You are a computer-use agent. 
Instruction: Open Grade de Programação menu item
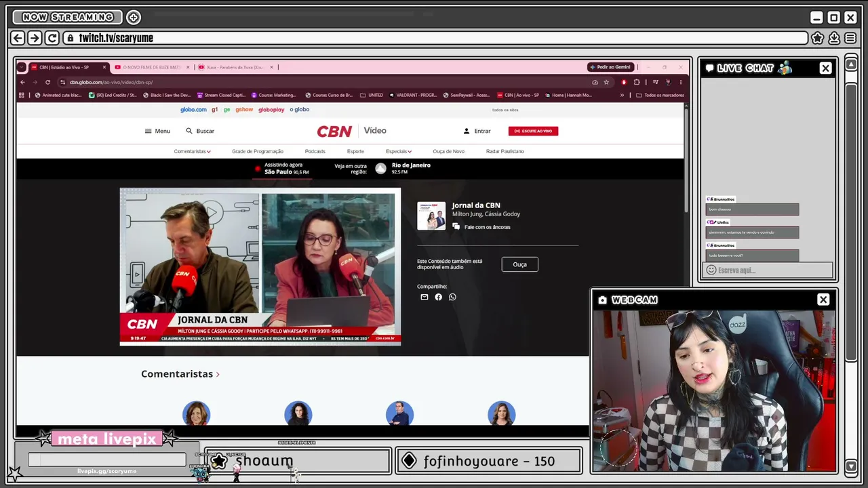click(x=258, y=152)
